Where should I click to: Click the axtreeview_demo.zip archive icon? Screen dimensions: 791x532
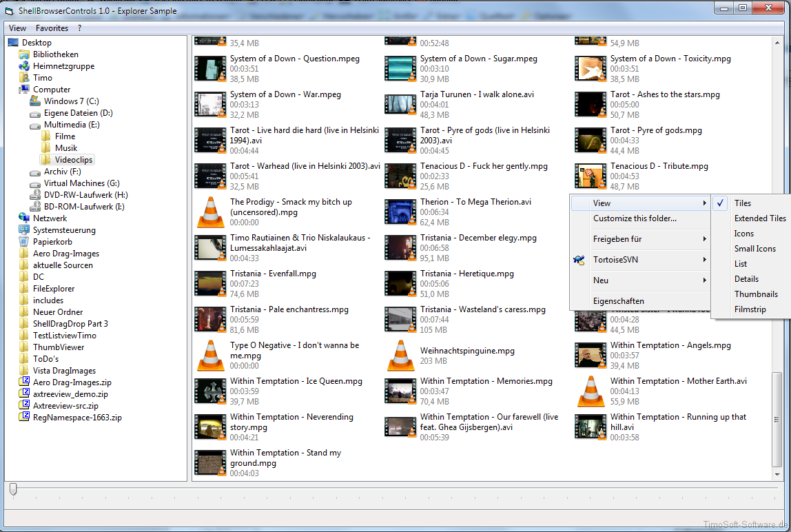click(x=24, y=393)
